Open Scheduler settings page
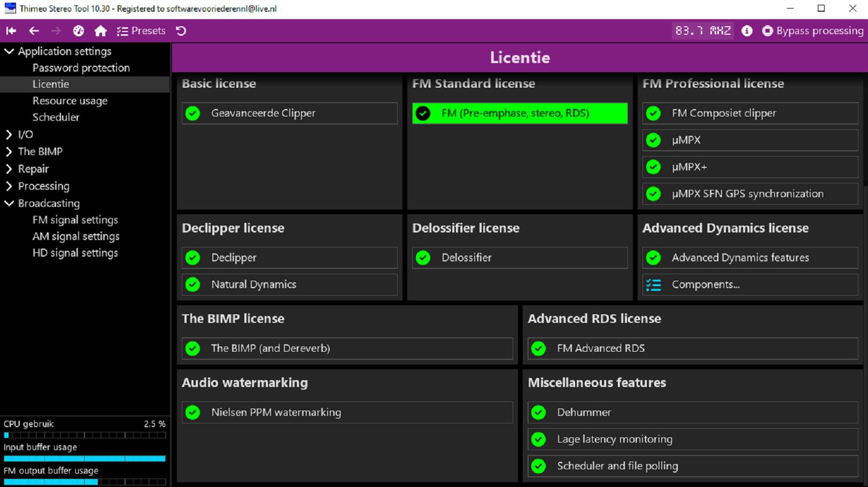868x487 pixels. (x=56, y=117)
